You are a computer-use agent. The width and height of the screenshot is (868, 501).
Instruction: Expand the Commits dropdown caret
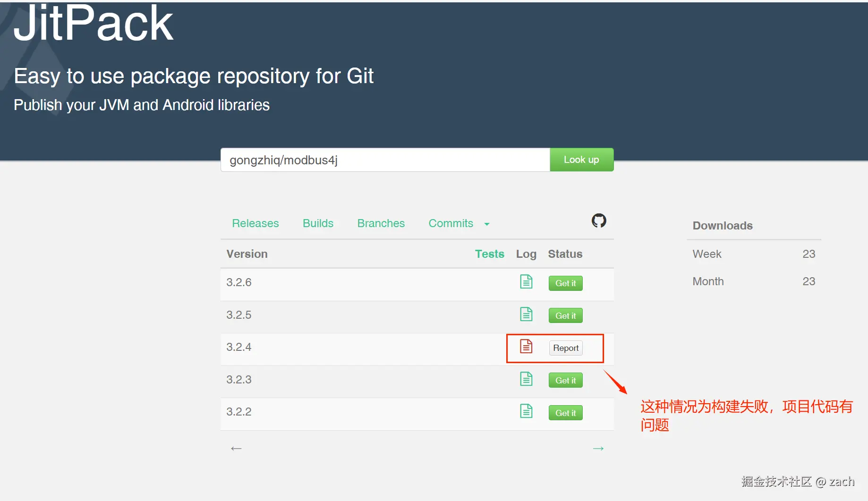(487, 224)
